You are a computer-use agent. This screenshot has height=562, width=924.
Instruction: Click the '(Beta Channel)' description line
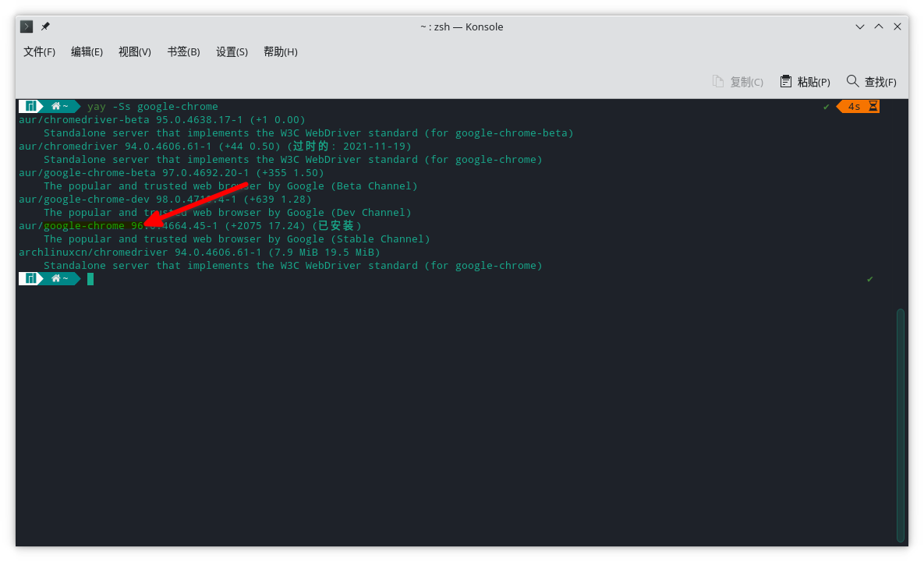[x=230, y=186]
